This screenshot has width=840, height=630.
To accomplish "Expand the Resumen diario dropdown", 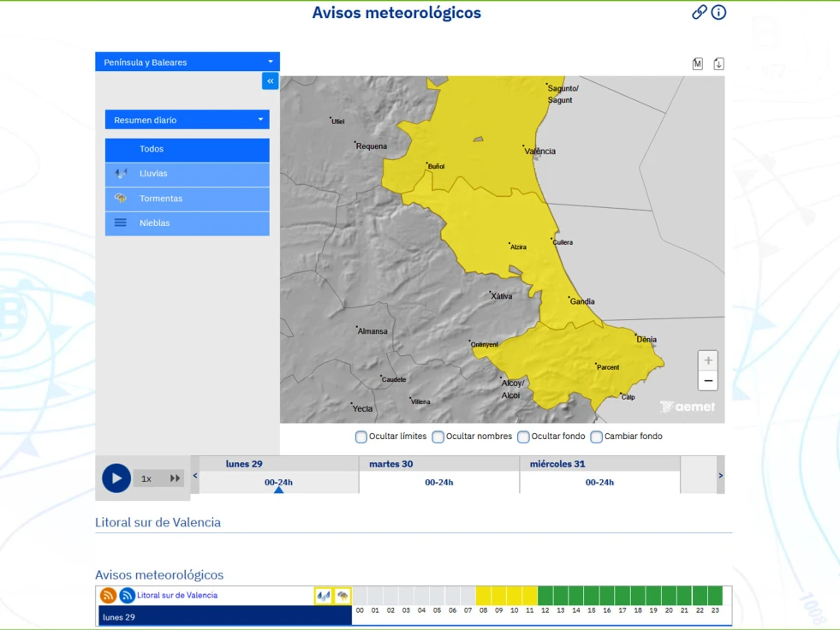I will (x=187, y=119).
